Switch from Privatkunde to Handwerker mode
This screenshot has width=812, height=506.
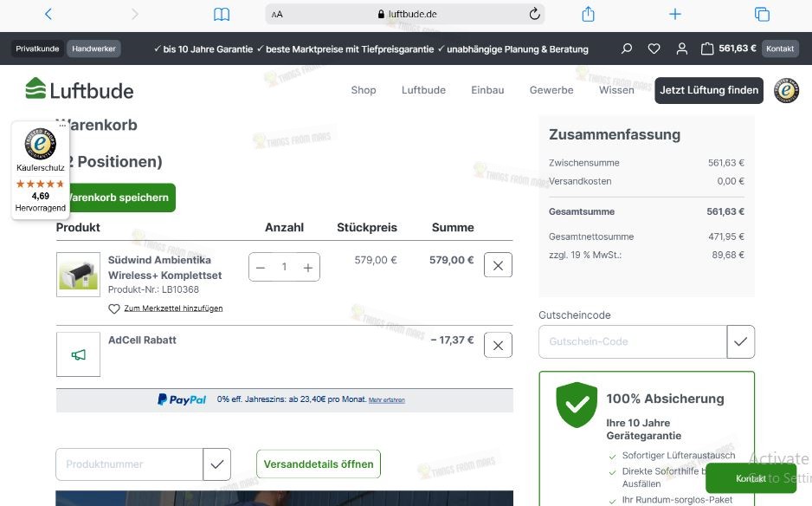tap(93, 49)
